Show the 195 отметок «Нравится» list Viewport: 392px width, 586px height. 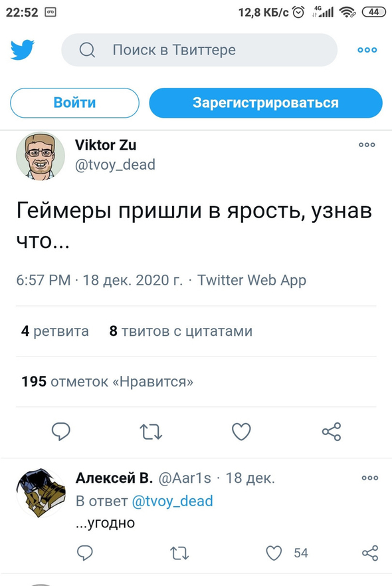tap(108, 382)
